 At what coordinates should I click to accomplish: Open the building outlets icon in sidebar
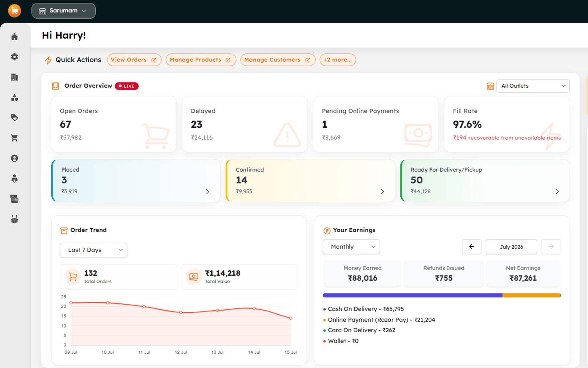tap(14, 77)
